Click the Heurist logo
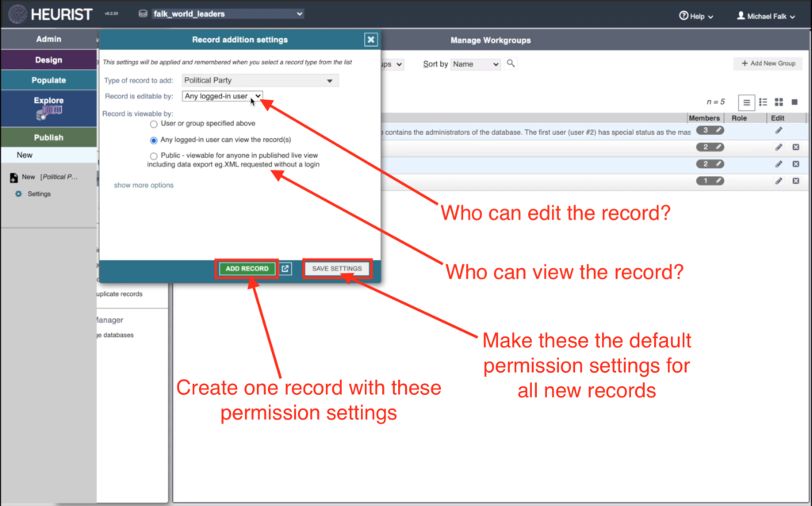 pos(50,14)
